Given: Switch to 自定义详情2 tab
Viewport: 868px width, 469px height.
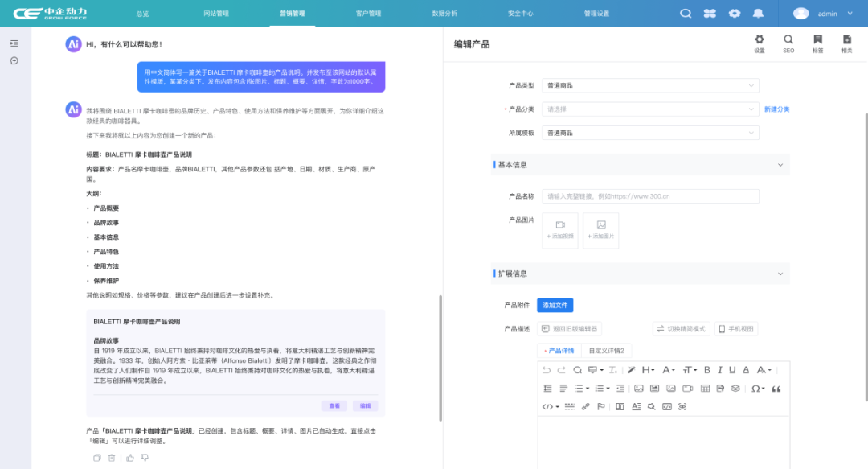Looking at the screenshot, I should pos(606,351).
